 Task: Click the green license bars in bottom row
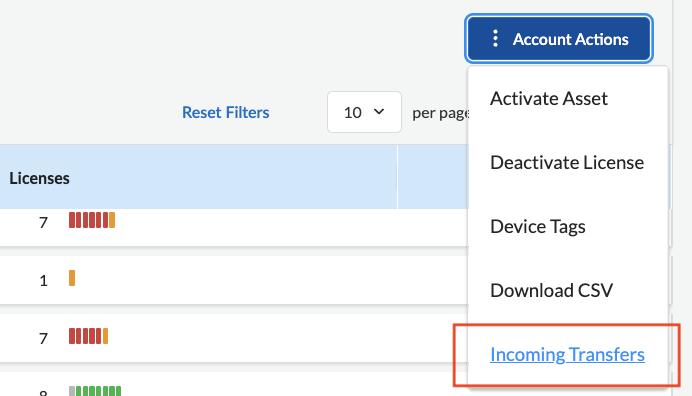click(98, 391)
